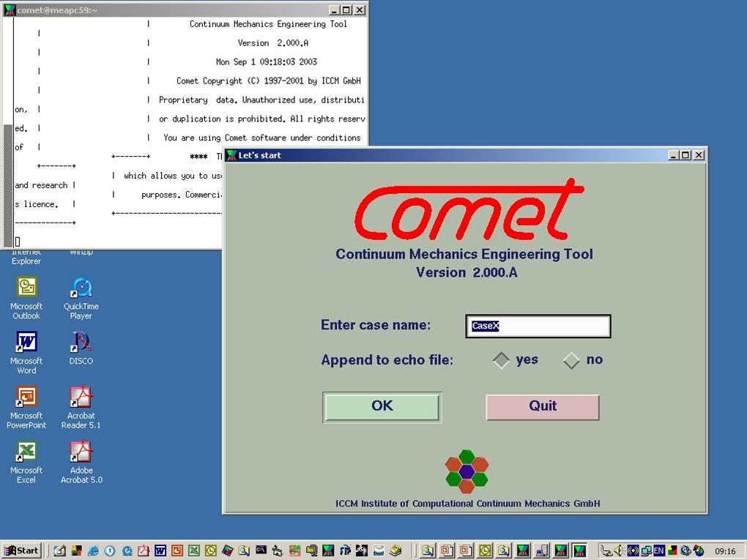Select Microsoft Word desktop icon
The width and height of the screenshot is (747, 560).
coord(26,352)
